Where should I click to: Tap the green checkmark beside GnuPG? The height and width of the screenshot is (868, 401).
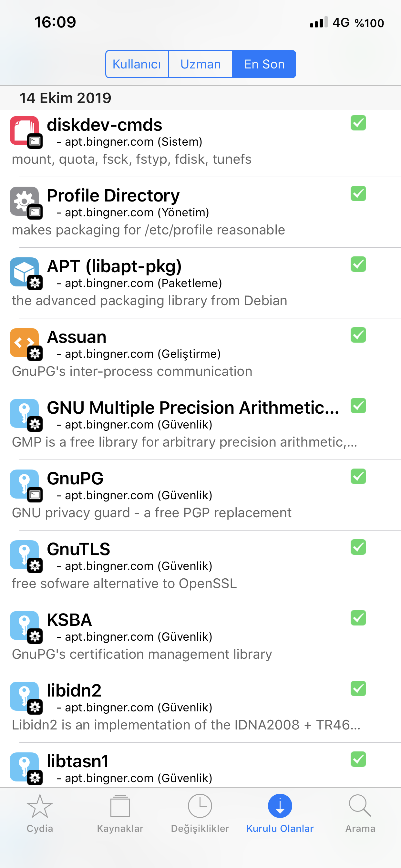(x=358, y=476)
